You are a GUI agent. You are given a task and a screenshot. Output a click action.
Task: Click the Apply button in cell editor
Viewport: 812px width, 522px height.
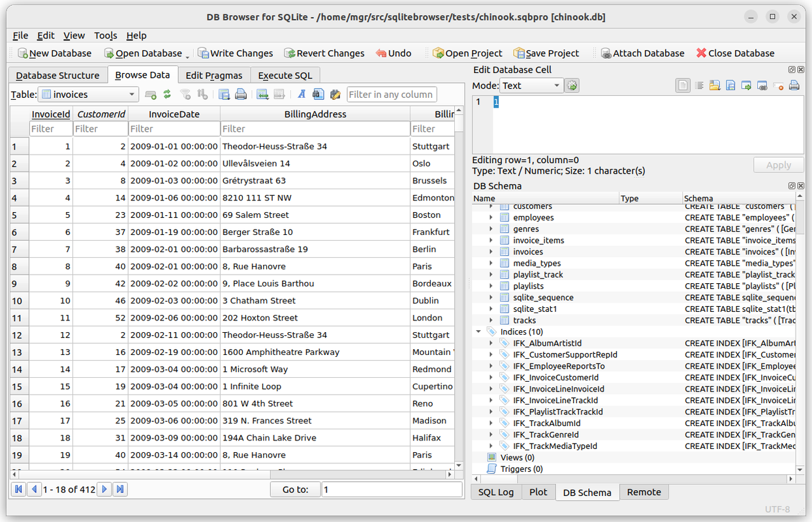(779, 165)
